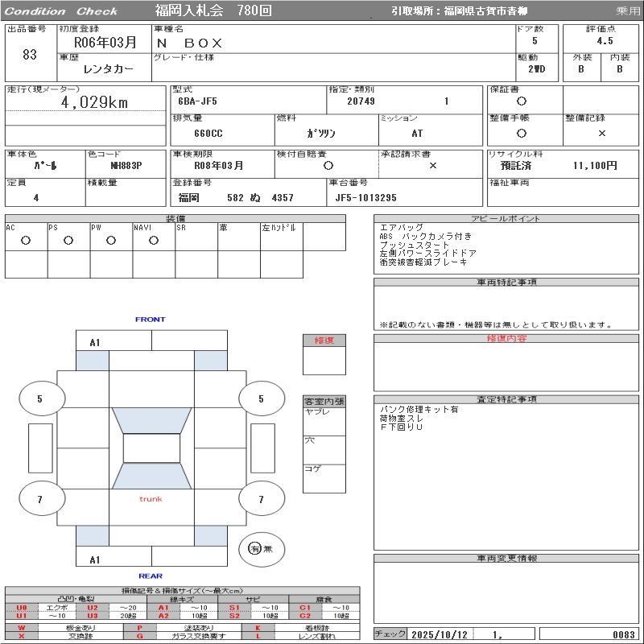
Task: Click the cross mark under 整備記録
Action: [601, 133]
